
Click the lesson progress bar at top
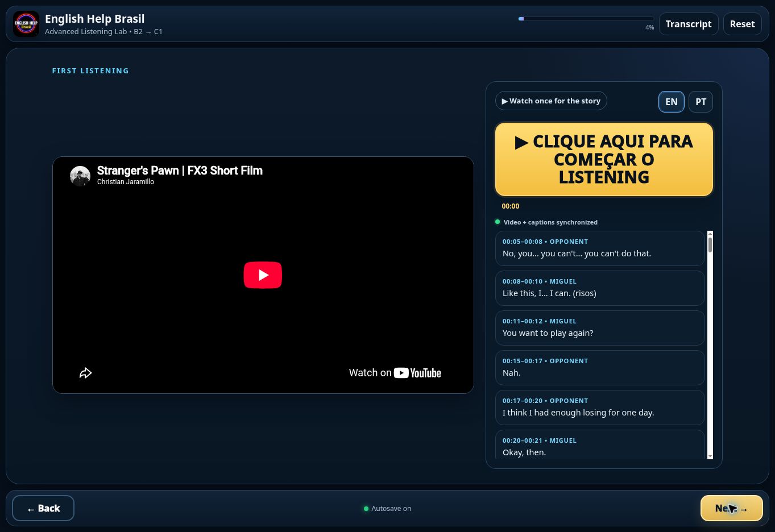coord(586,19)
